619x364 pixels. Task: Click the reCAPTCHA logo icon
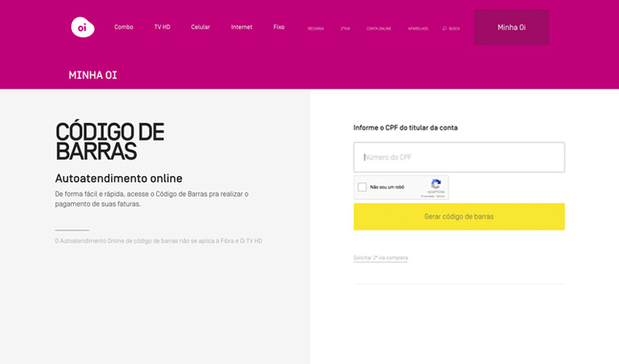pos(436,184)
